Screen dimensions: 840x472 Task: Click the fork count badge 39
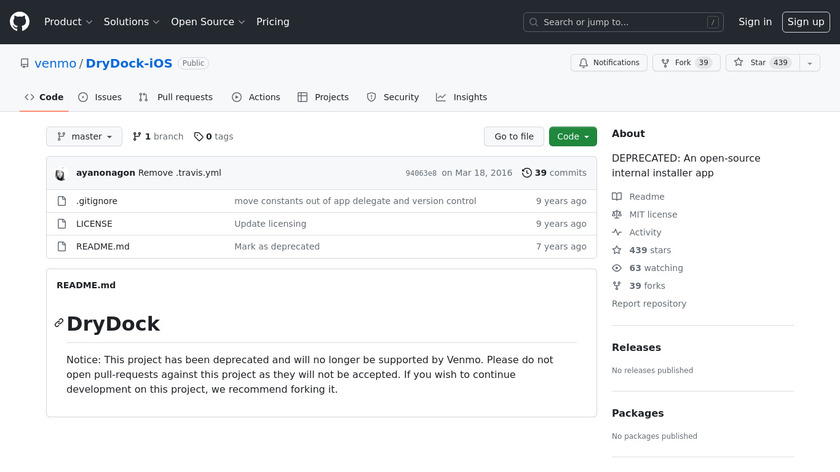pos(703,63)
